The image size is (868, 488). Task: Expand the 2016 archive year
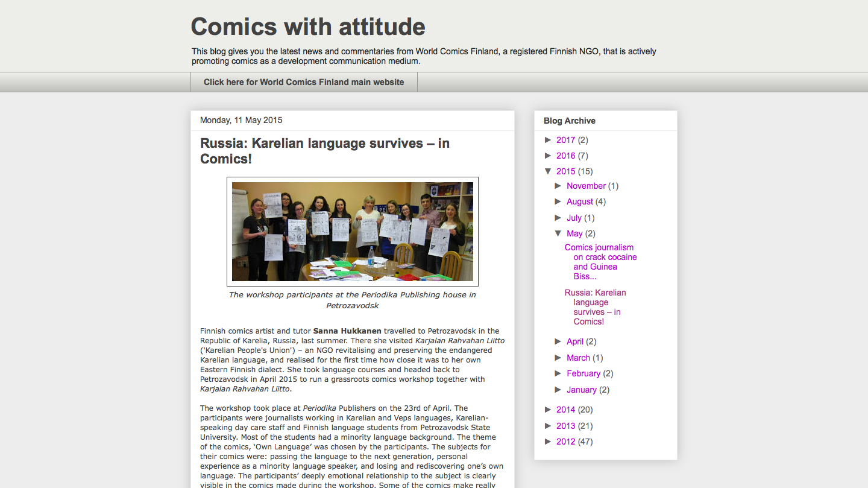[x=549, y=156]
